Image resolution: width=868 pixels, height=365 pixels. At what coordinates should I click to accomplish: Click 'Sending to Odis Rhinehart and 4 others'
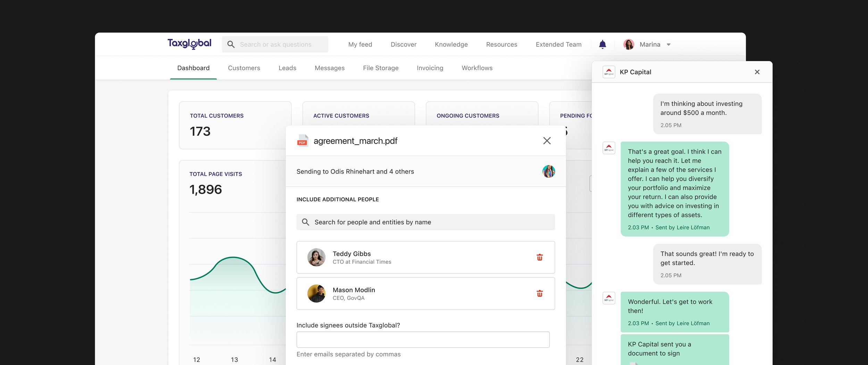(x=355, y=172)
